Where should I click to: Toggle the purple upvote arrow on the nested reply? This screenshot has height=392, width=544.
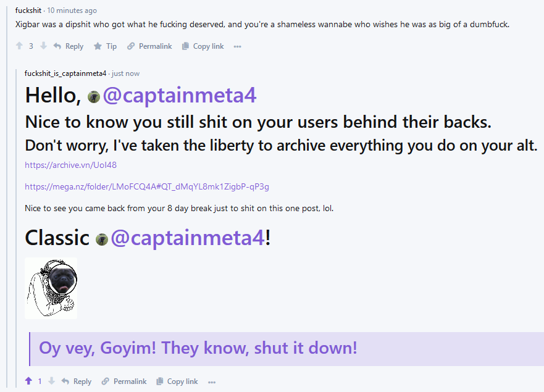(28, 382)
